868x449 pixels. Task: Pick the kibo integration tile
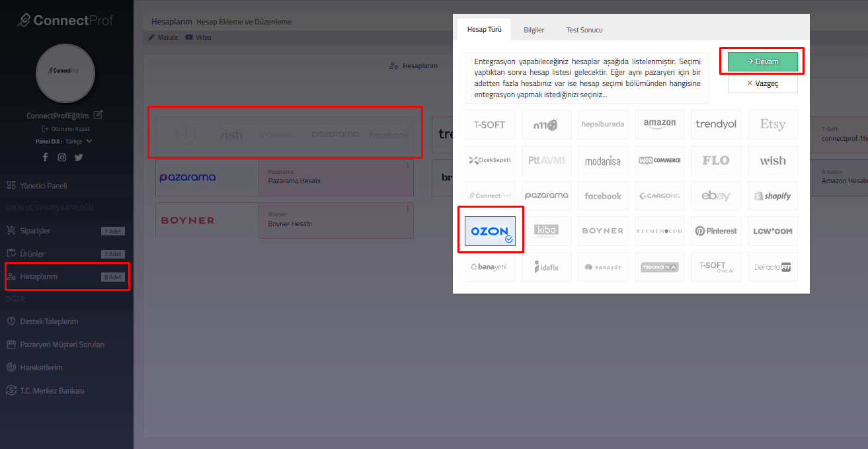point(546,231)
